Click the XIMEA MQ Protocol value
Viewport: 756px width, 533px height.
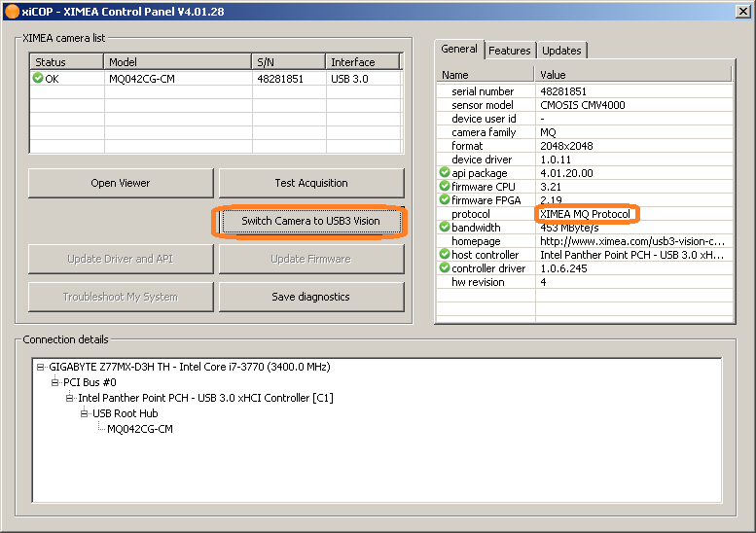click(x=585, y=214)
